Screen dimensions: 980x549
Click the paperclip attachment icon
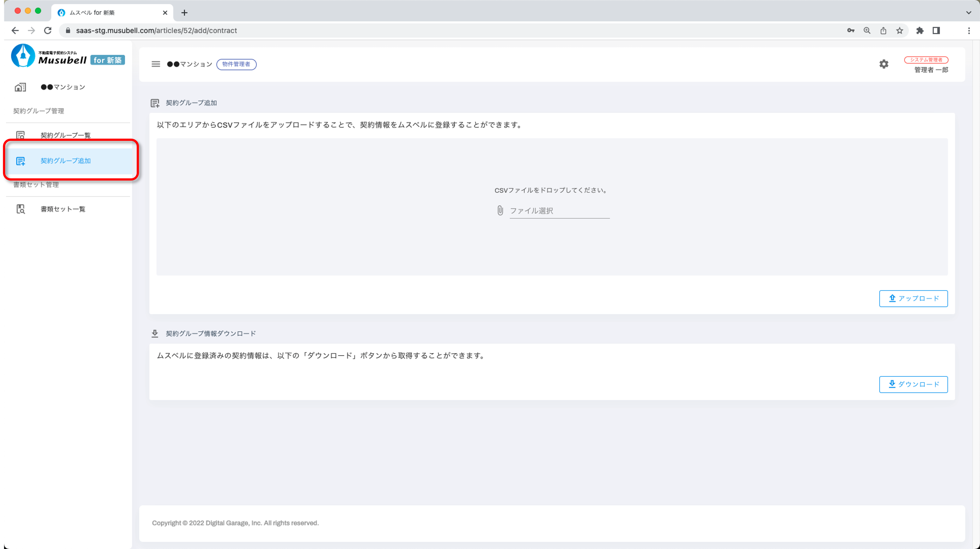[x=500, y=210]
